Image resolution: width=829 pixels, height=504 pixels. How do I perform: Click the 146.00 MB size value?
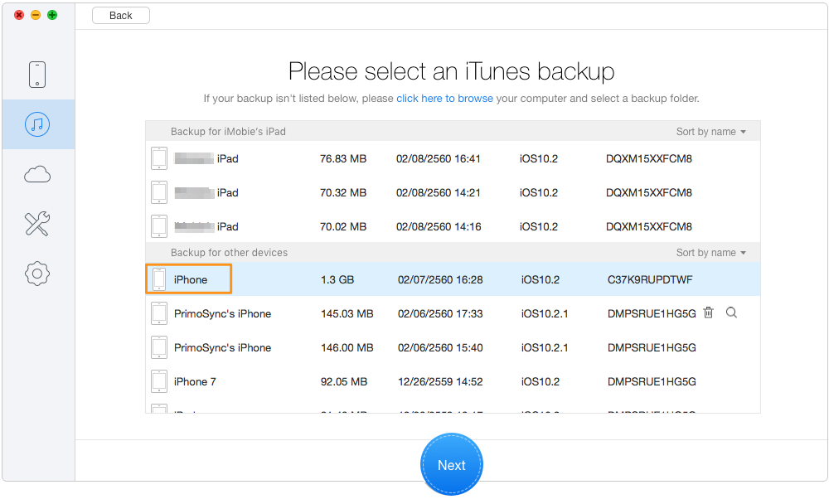347,347
